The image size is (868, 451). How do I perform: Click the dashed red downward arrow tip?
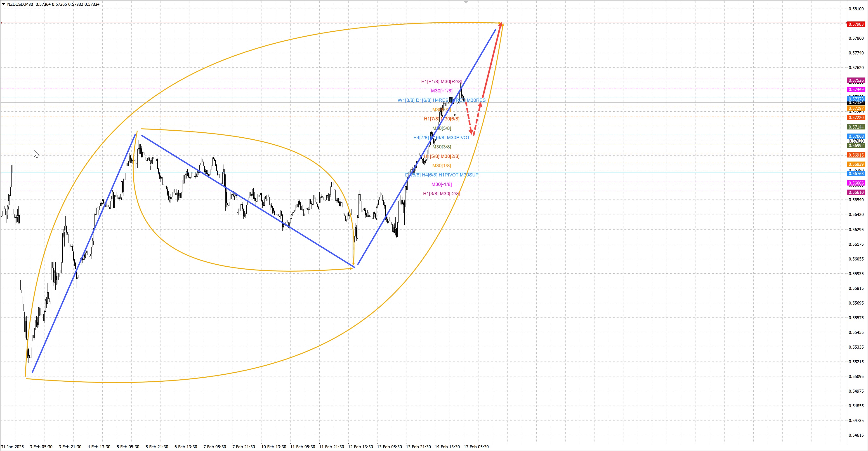pyautogui.click(x=471, y=132)
